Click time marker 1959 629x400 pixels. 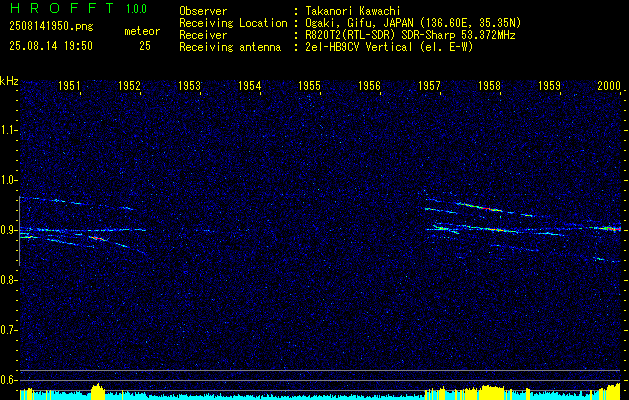pyautogui.click(x=549, y=85)
